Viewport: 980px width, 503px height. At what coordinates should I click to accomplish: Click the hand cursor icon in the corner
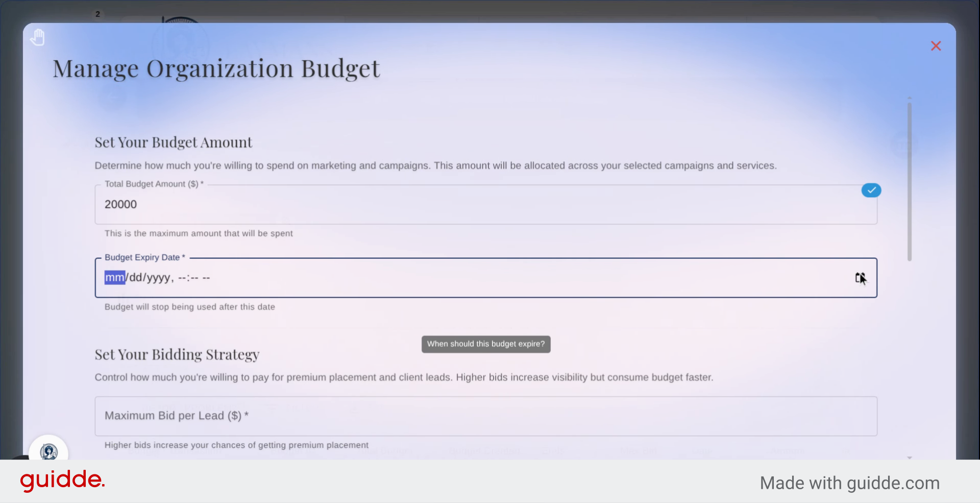pos(38,37)
